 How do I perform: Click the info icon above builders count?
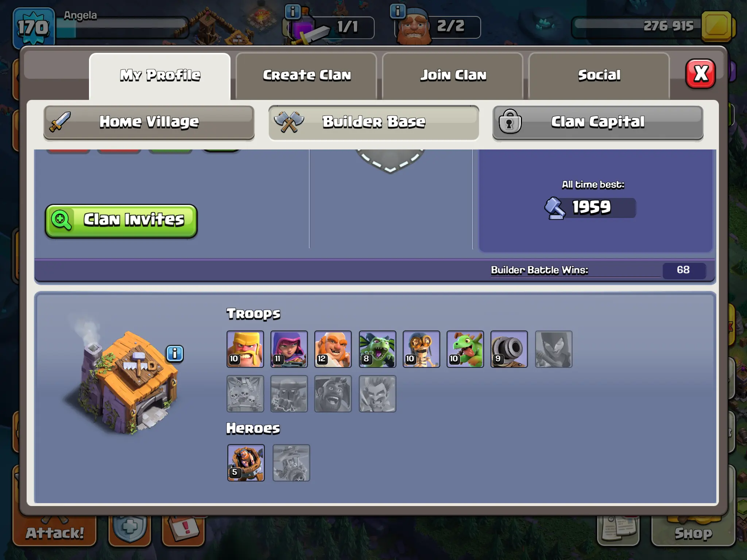pos(398,11)
